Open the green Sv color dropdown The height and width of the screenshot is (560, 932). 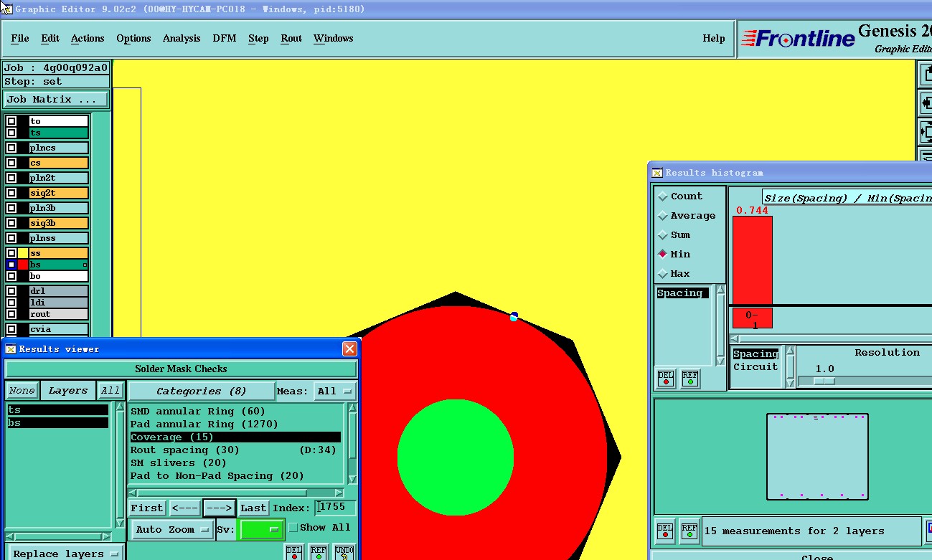[261, 530]
